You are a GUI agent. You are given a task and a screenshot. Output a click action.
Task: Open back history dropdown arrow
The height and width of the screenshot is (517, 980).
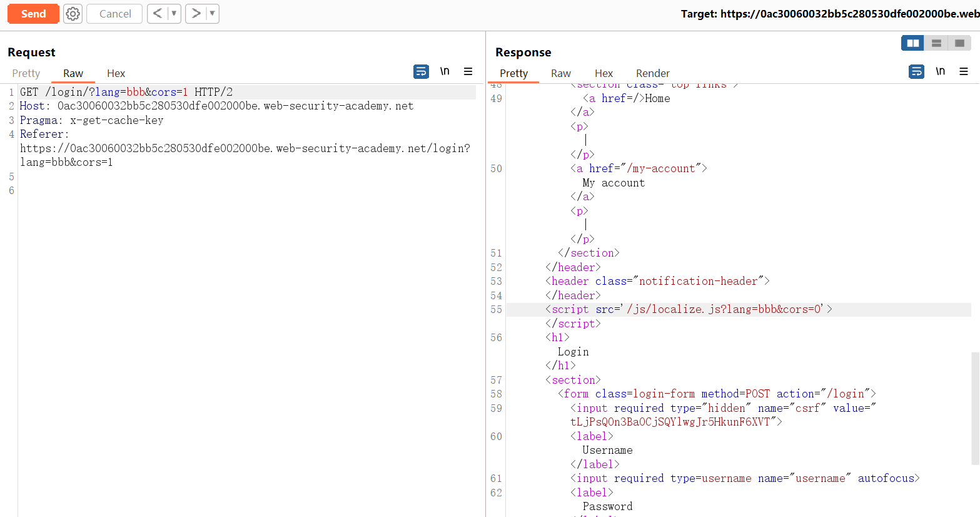pyautogui.click(x=174, y=14)
